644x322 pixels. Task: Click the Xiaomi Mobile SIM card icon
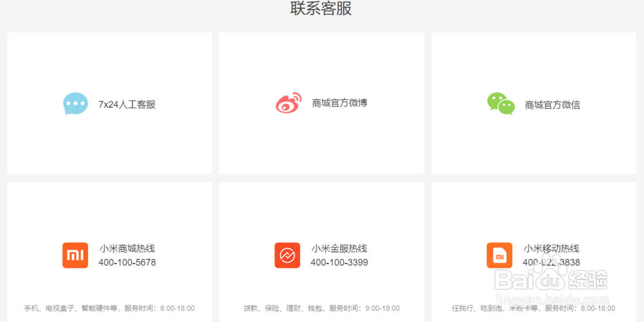[500, 256]
